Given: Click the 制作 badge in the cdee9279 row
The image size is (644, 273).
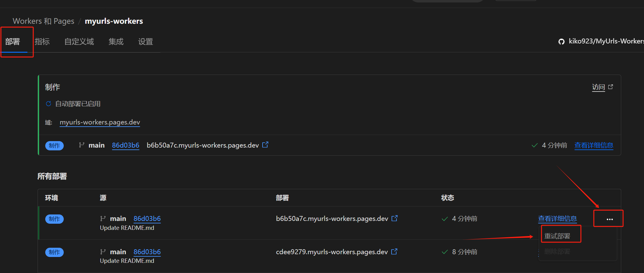Looking at the screenshot, I should [x=54, y=252].
